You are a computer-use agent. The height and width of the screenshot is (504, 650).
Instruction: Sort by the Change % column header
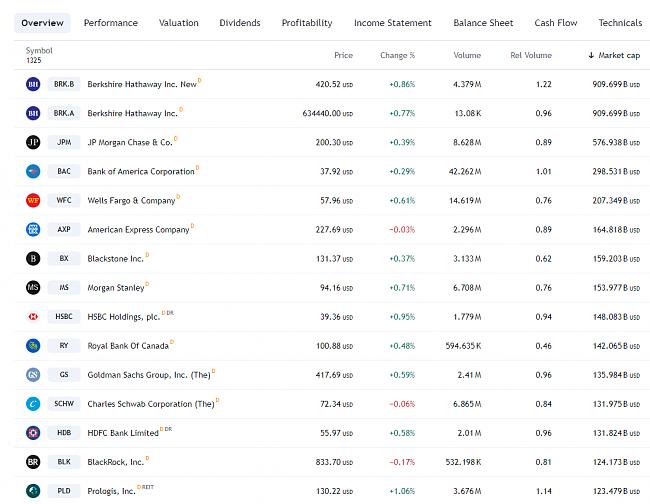398,55
